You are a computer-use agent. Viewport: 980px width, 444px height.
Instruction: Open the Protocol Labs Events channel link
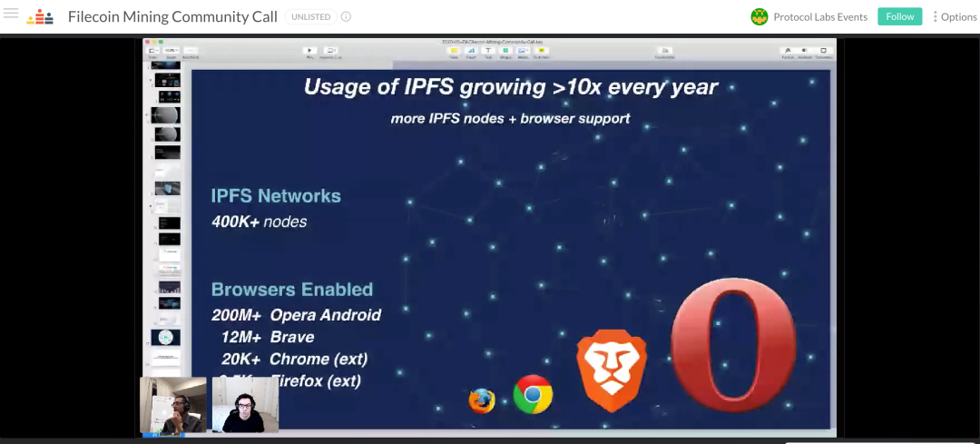tap(820, 17)
